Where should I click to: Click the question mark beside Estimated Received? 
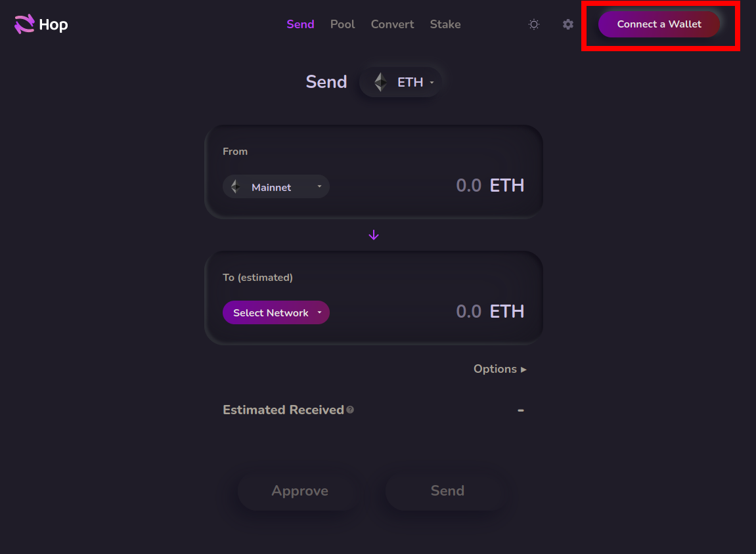(350, 410)
